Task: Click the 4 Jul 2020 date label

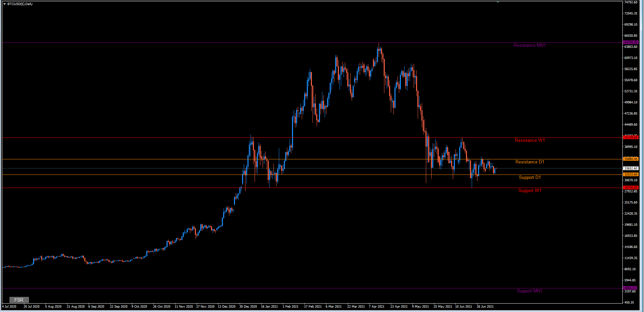Action: tap(9, 307)
